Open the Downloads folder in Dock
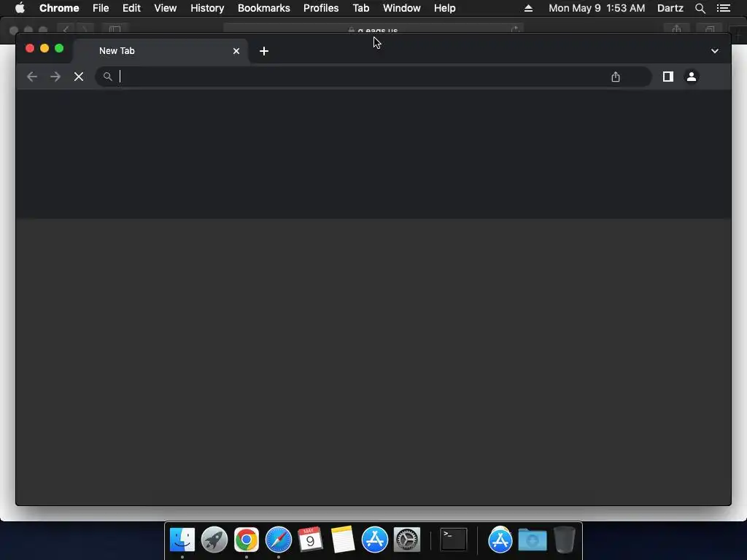 532,540
